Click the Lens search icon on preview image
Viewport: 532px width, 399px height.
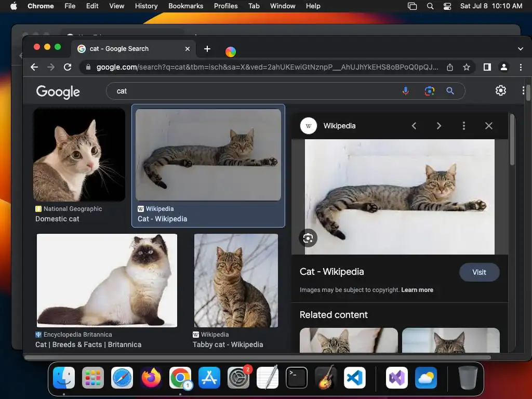click(x=308, y=238)
